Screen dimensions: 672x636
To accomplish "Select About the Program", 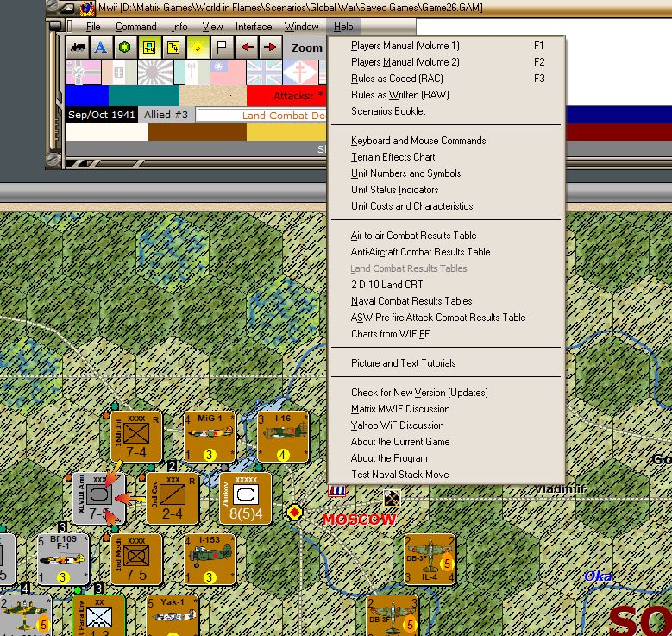I will [x=447, y=458].
